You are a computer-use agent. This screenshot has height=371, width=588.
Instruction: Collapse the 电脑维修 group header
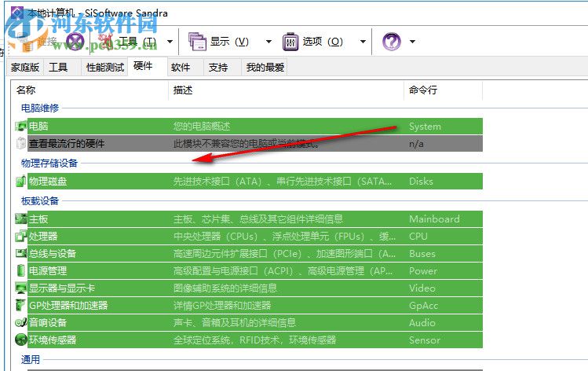click(40, 108)
